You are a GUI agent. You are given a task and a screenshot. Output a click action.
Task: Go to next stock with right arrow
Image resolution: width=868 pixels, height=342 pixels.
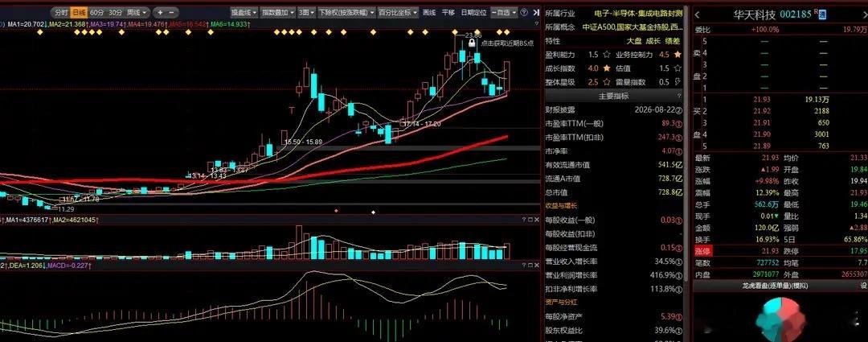[866, 14]
